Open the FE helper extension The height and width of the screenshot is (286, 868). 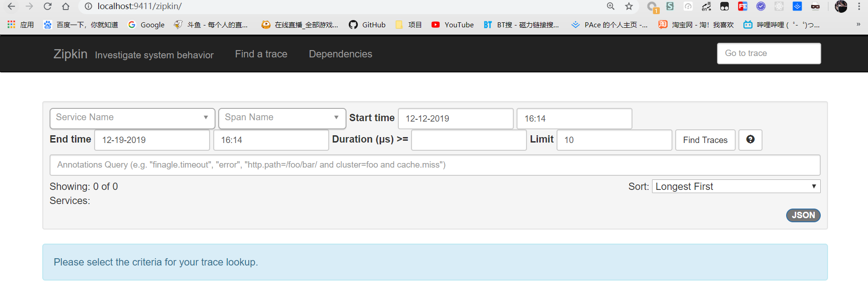pyautogui.click(x=743, y=6)
